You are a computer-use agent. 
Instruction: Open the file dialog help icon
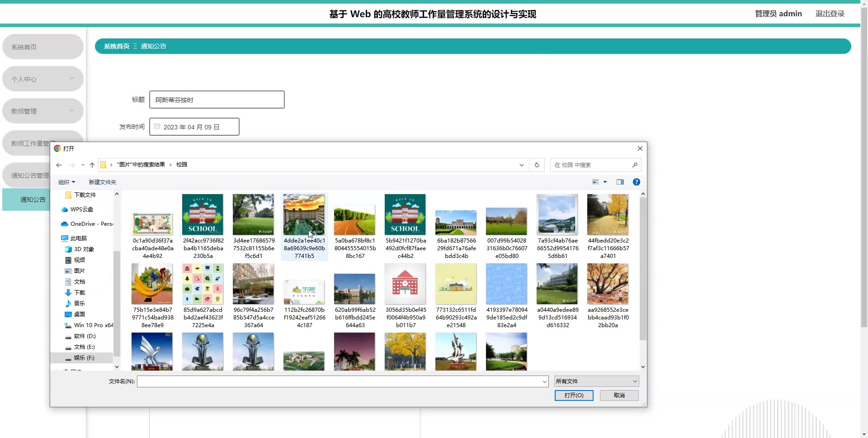[x=637, y=182]
